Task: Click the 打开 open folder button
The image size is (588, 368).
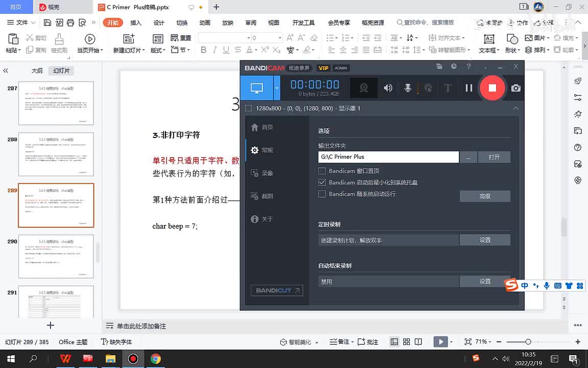Action: [494, 157]
